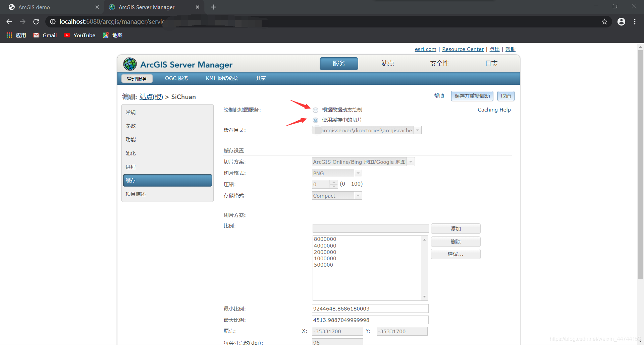Click the 站点(根) breadcrumb link

click(151, 97)
